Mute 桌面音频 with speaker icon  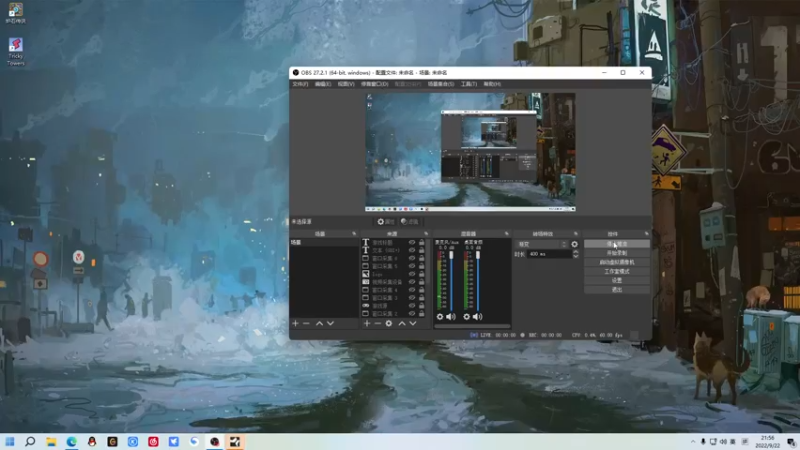coord(477,317)
